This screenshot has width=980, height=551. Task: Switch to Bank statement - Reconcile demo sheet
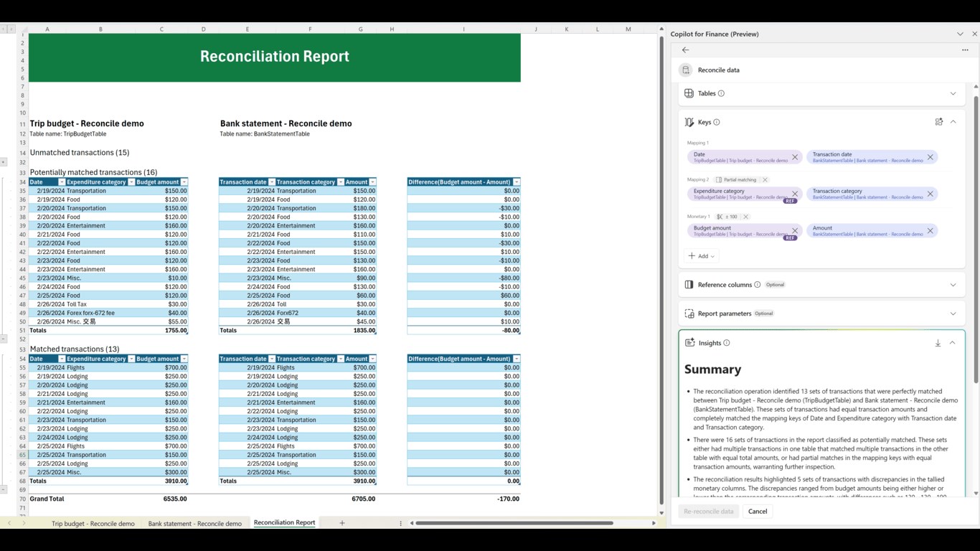pyautogui.click(x=195, y=524)
